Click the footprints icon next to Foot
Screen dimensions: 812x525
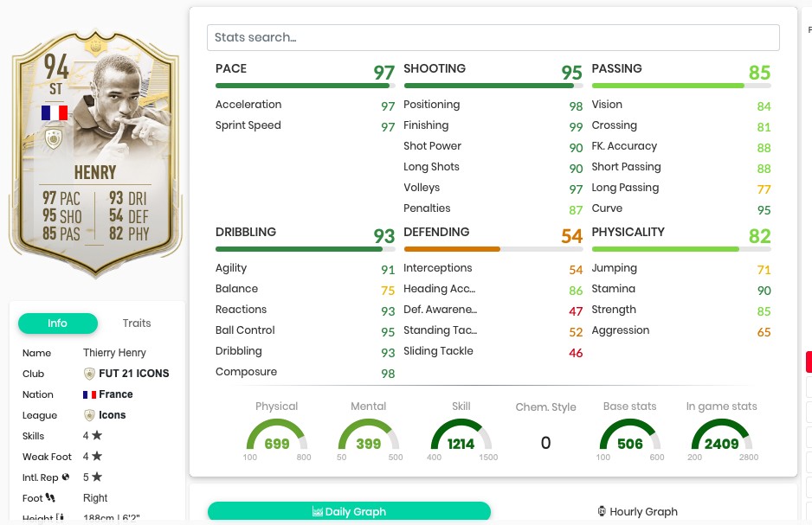click(x=50, y=498)
